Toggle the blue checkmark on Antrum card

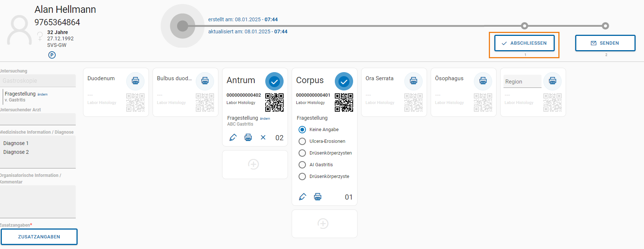274,81
